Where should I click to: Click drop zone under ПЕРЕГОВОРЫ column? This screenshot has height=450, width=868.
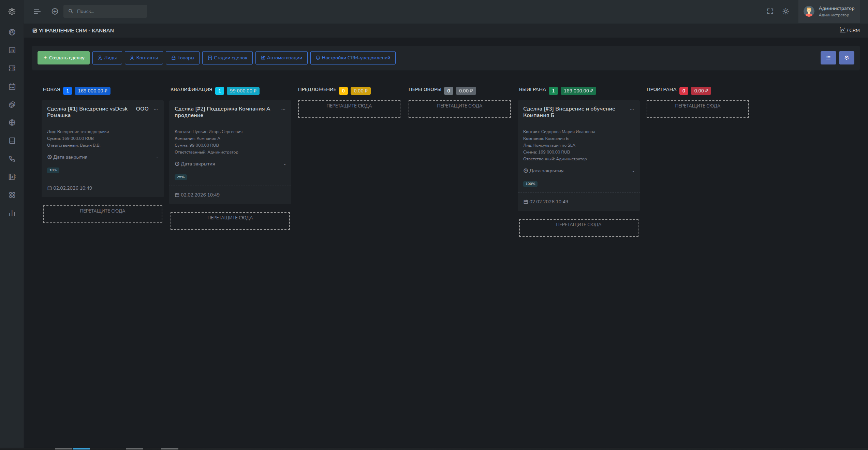click(460, 109)
